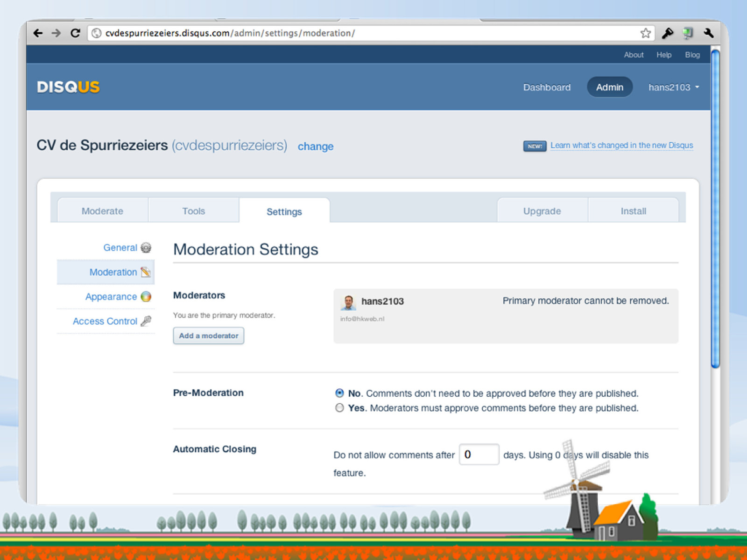Open the Dashboard navigation item
Image resolution: width=747 pixels, height=560 pixels.
[547, 87]
